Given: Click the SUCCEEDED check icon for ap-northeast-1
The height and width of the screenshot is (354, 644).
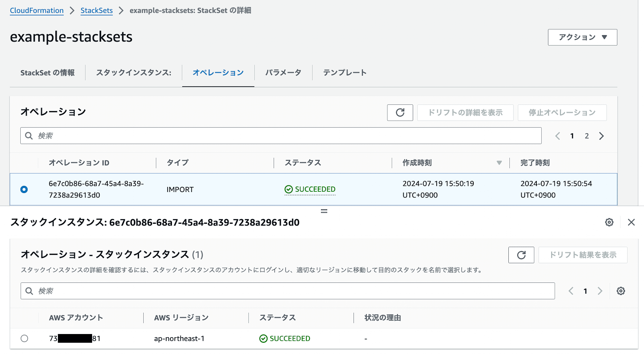Looking at the screenshot, I should [263, 339].
